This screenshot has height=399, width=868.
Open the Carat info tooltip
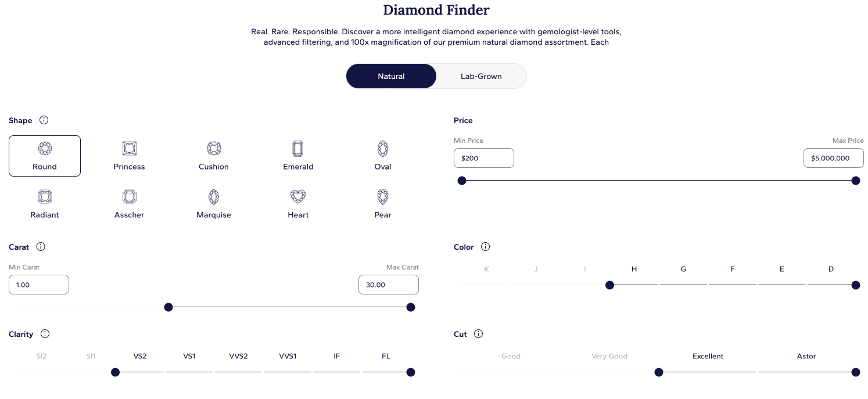(x=41, y=246)
